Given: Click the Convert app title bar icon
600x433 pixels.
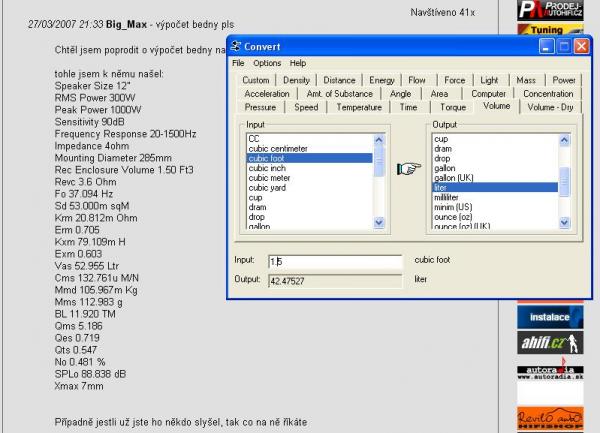Looking at the screenshot, I should tap(235, 46).
